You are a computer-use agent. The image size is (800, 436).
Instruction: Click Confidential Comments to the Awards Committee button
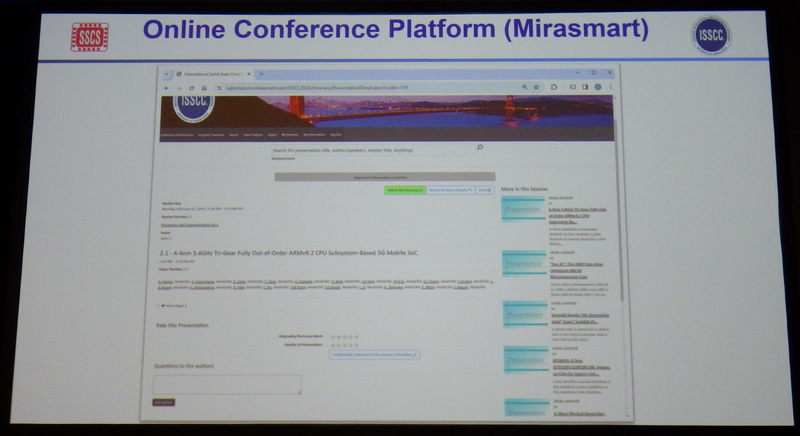coord(374,354)
